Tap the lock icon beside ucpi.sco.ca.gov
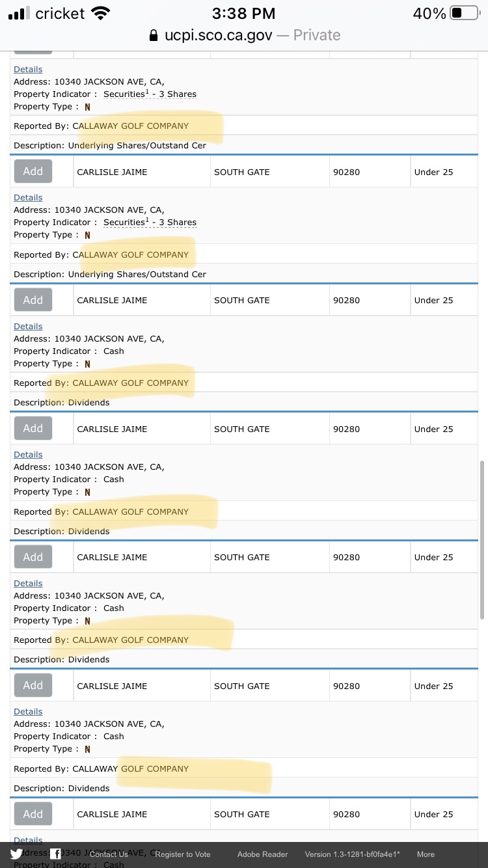The height and width of the screenshot is (868, 488). (154, 35)
